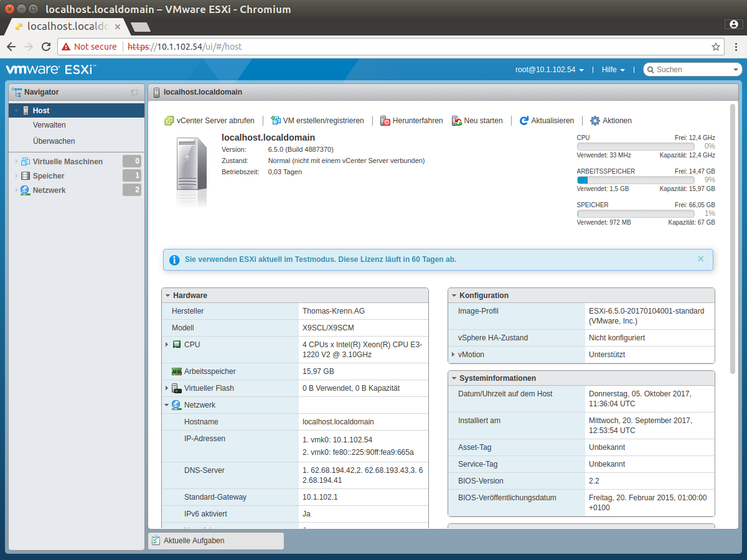
Task: Click the bookmark star in address bar
Action: pyautogui.click(x=716, y=47)
